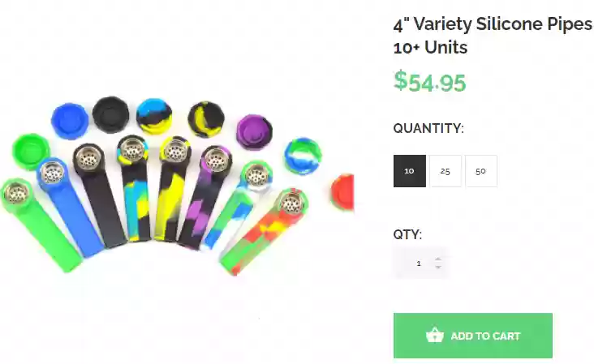
Task: Decrease QTY with the down arrow
Action: (x=438, y=268)
